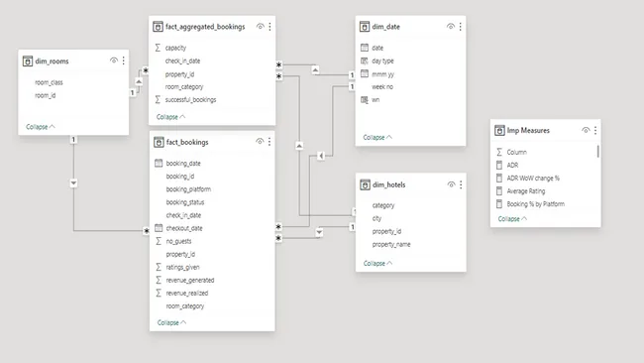This screenshot has width=644, height=363.
Task: Click the Imp Measures field list scrollbar
Action: 598,152
